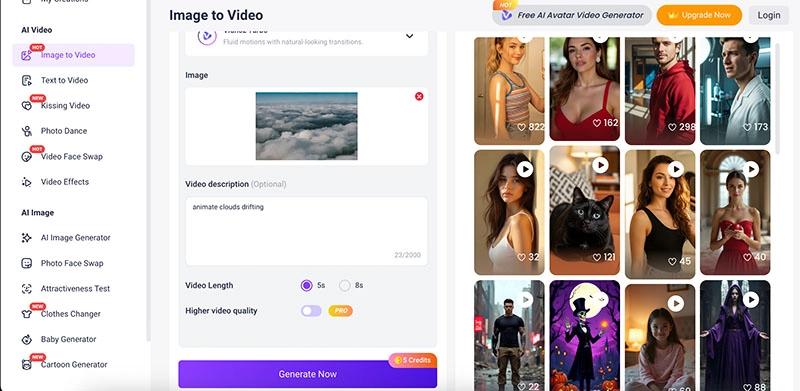Click the Kissing Video heart icon
The image size is (800, 391).
(27, 106)
